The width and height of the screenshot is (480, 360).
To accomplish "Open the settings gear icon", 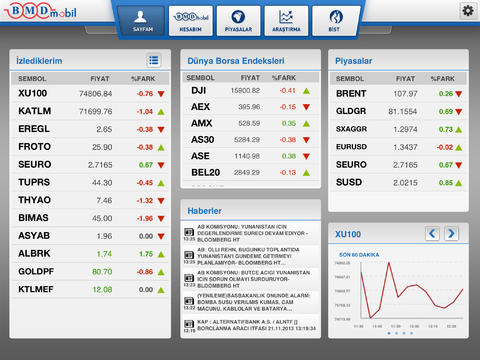I will tap(468, 11).
